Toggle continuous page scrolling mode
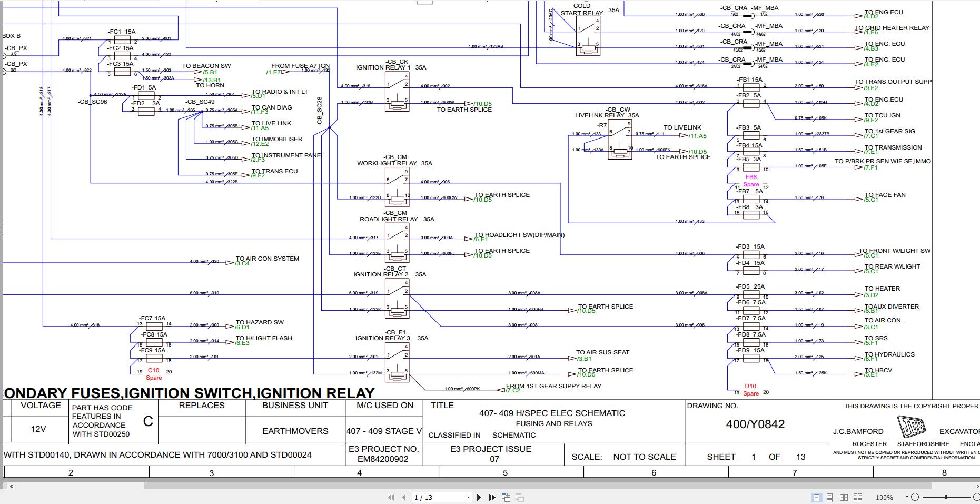Image resolution: width=980 pixels, height=504 pixels. click(x=829, y=497)
